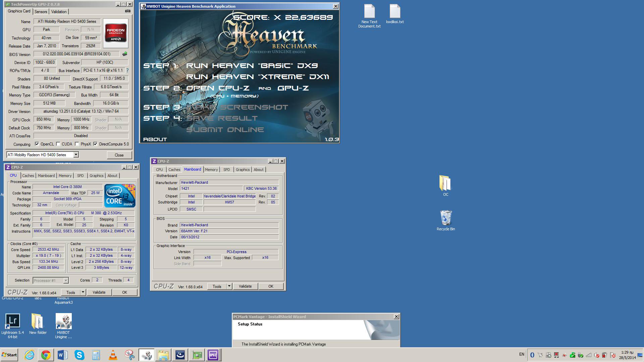This screenshot has height=362, width=644.
Task: Open Calculator from taskbar
Action: 96,355
